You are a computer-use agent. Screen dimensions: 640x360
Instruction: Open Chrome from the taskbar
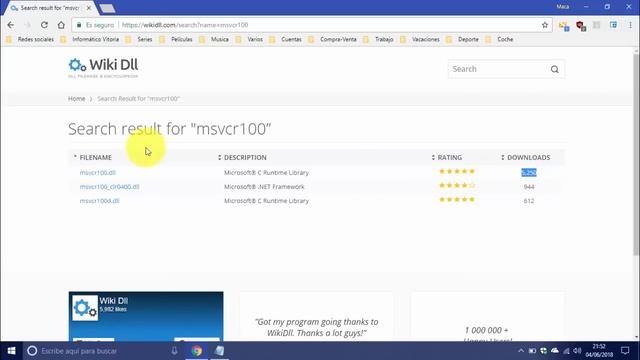(x=197, y=351)
